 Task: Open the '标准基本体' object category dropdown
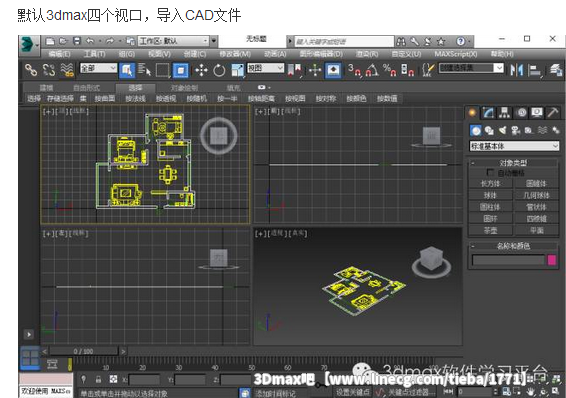point(514,146)
